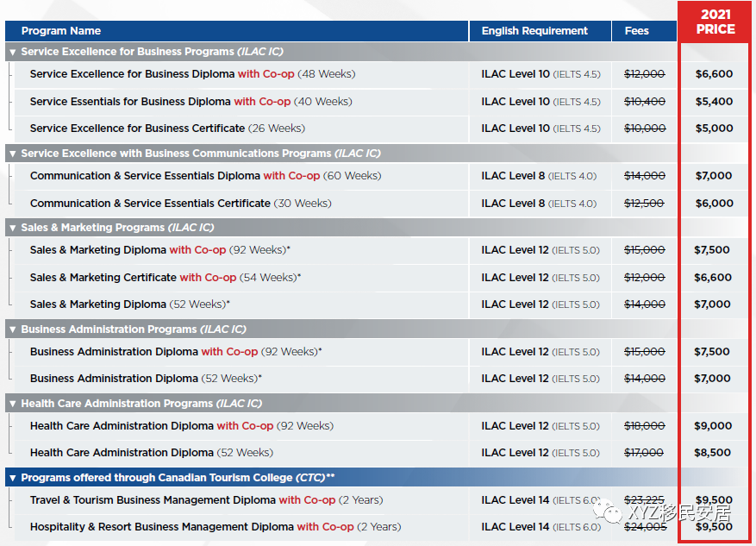This screenshot has height=546, width=756.
Task: Click $9,500 price for Hospitality & Resort Diploma
Action: 714,527
